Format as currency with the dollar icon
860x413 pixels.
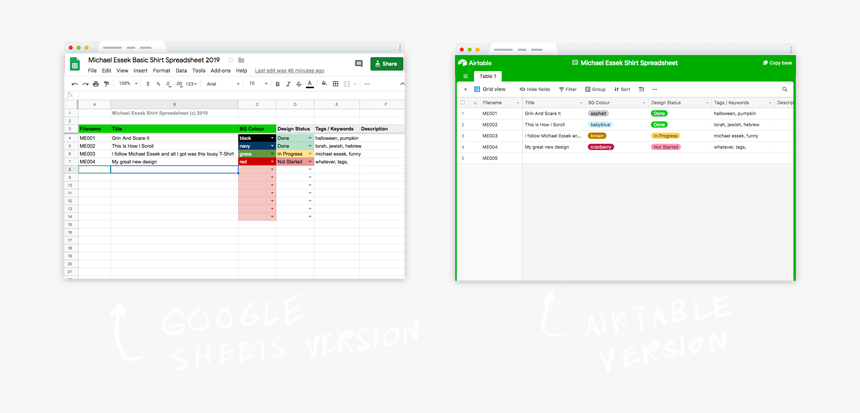coord(148,84)
